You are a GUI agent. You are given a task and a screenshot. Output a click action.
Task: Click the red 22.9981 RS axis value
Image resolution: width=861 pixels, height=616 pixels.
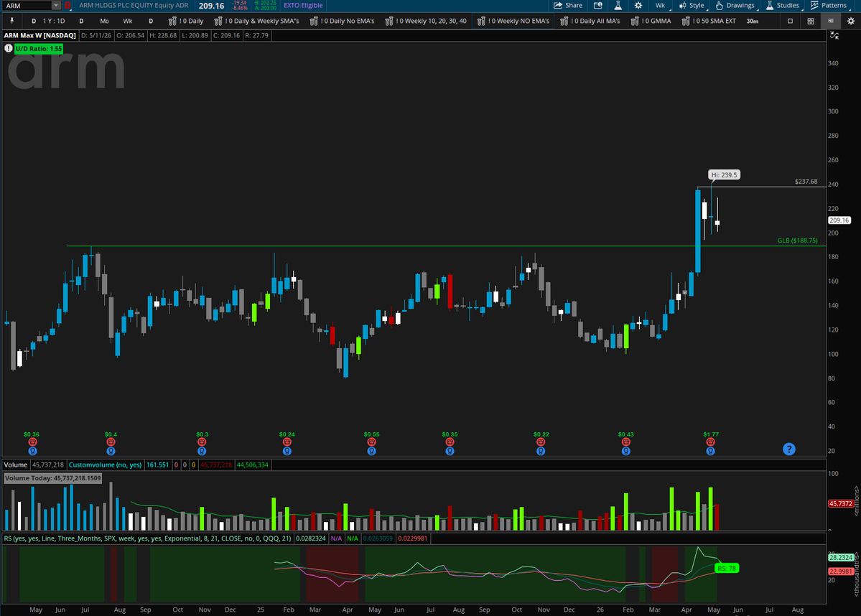tap(840, 571)
